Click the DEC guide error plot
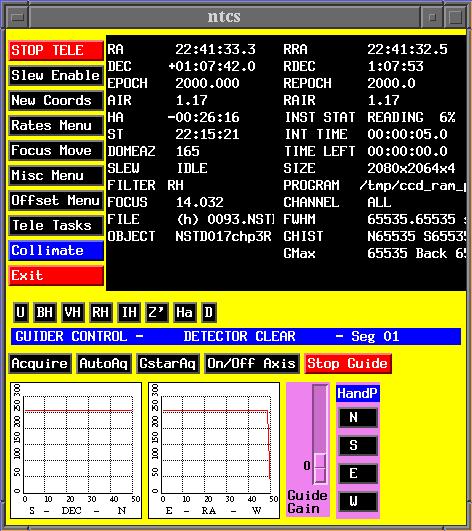This screenshot has height=531, width=472. 76,450
